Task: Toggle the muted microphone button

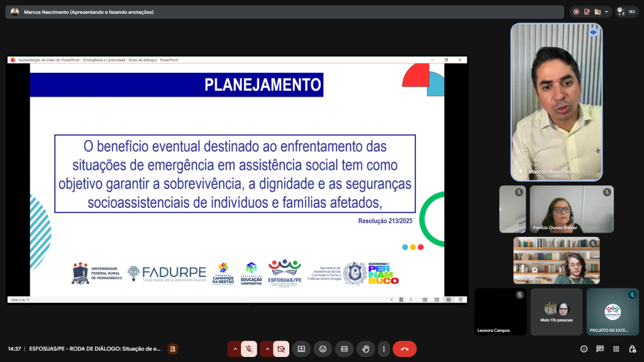Action: 250,349
